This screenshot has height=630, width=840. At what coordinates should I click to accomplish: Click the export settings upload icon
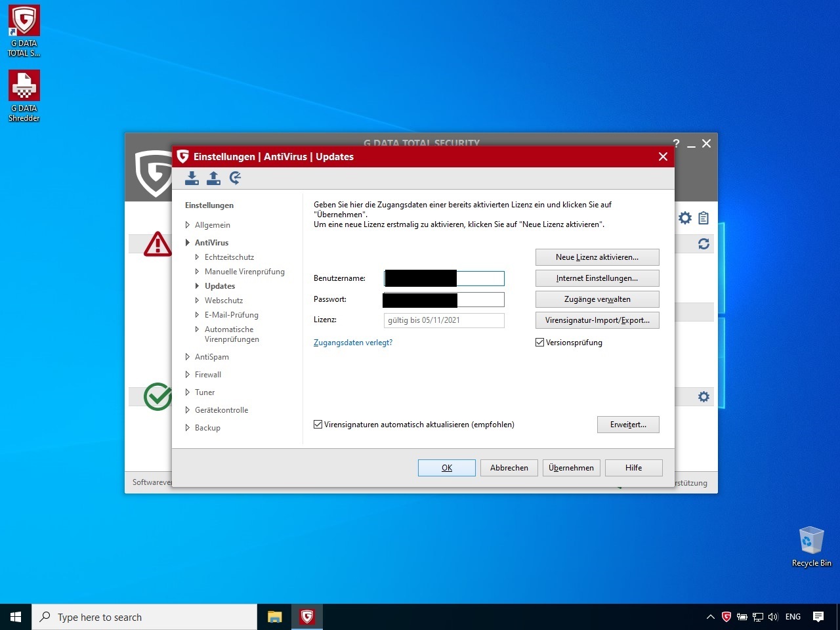tap(213, 178)
